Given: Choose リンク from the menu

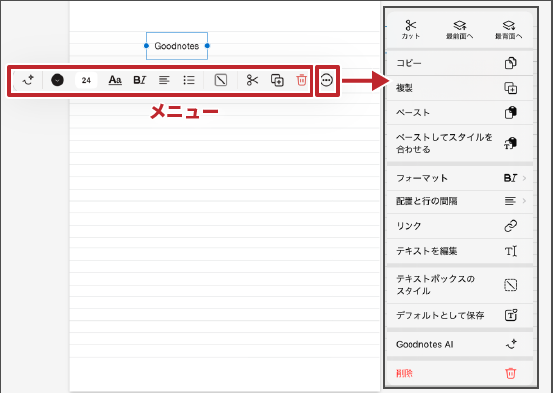Looking at the screenshot, I should (460, 226).
